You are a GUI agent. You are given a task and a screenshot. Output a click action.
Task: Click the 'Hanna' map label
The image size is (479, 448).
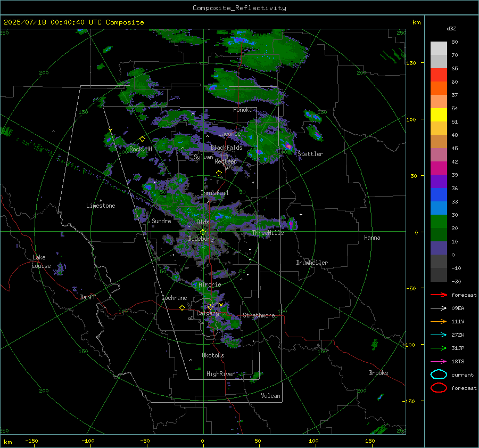(372, 238)
